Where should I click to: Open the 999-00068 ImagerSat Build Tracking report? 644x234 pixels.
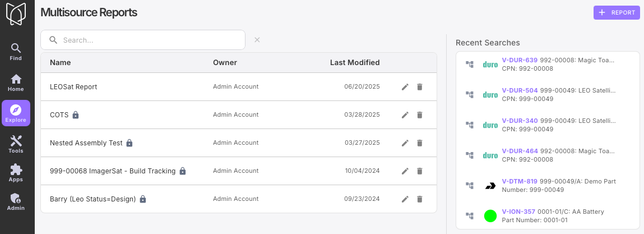coord(113,171)
